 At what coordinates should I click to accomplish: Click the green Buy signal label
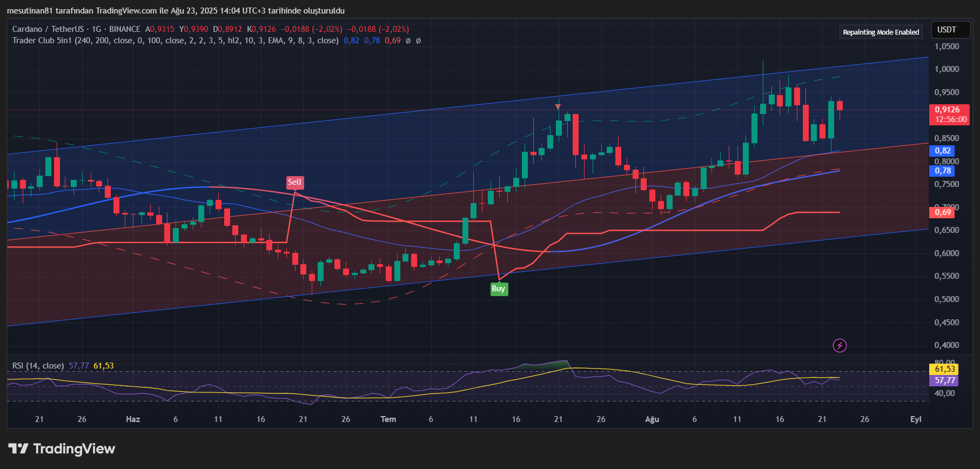click(498, 289)
